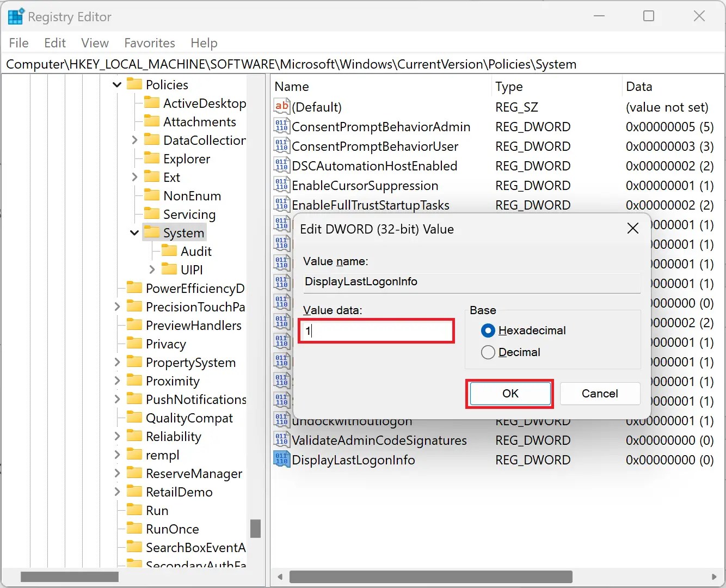Click the DisplayLastLogonInfo DWORD icon

click(282, 460)
